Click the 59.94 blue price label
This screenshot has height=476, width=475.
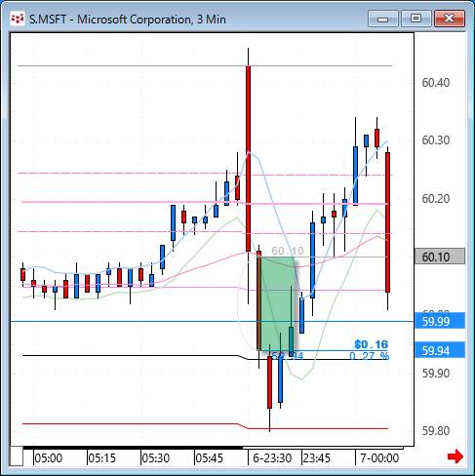(440, 350)
